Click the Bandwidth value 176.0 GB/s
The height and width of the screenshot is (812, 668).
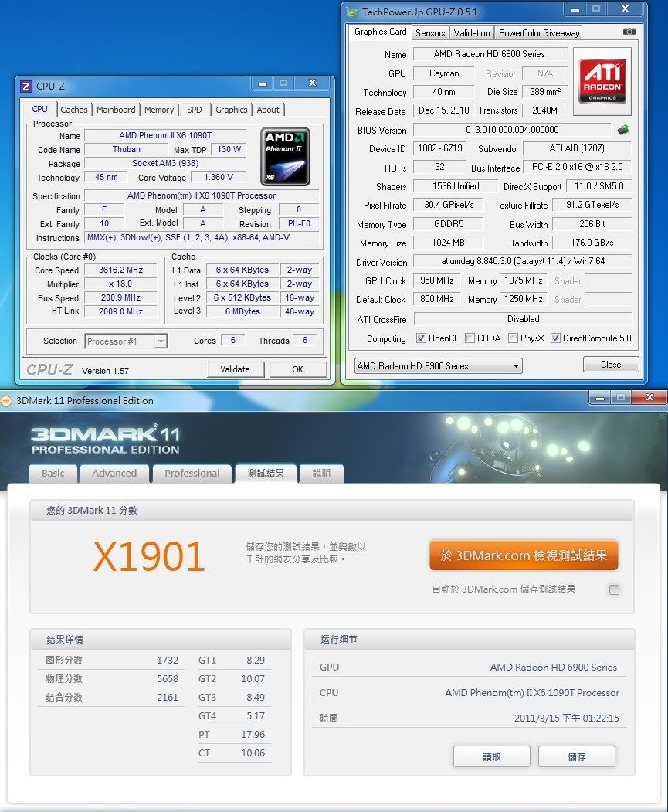[592, 243]
